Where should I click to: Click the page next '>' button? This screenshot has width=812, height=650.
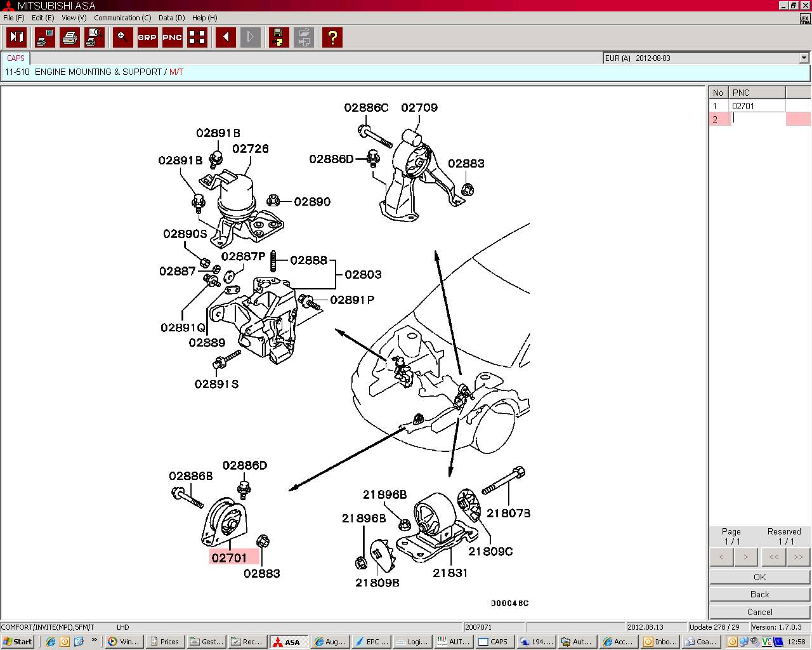tap(746, 557)
